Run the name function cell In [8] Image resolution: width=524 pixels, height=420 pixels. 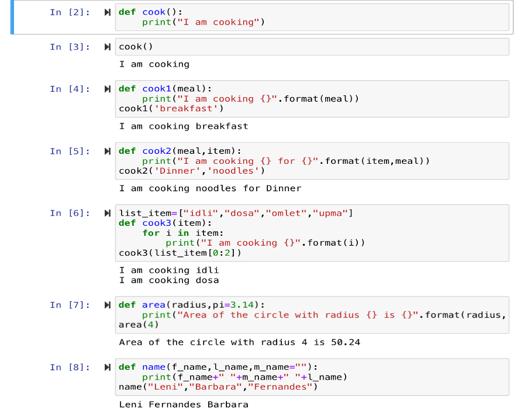pyautogui.click(x=107, y=367)
